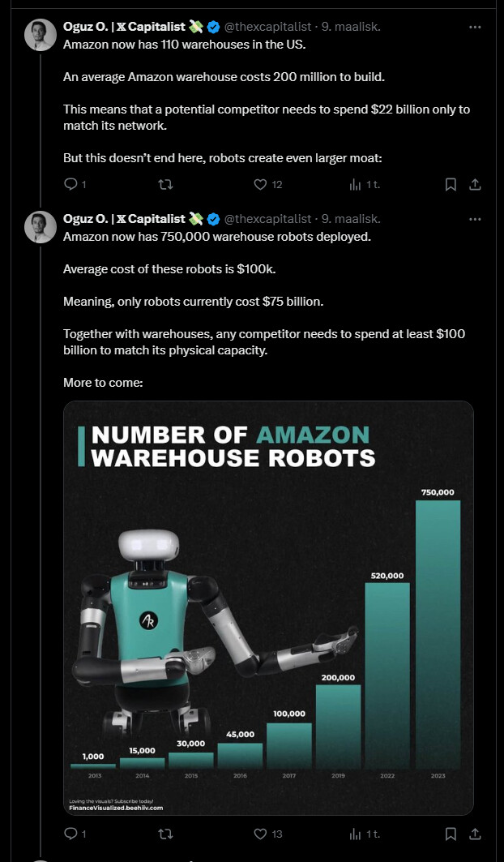The image size is (504, 862).
Task: Repost the warehouse robots tweet
Action: click(x=165, y=833)
